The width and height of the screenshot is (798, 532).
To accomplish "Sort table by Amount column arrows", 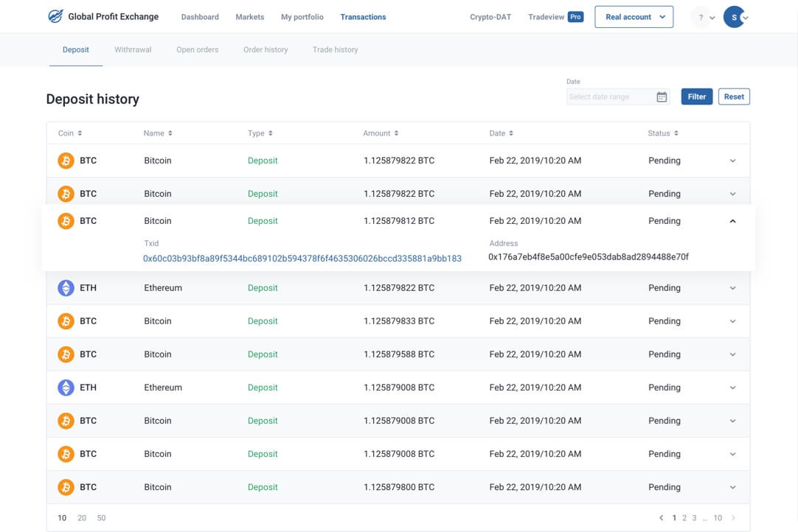I will point(396,133).
